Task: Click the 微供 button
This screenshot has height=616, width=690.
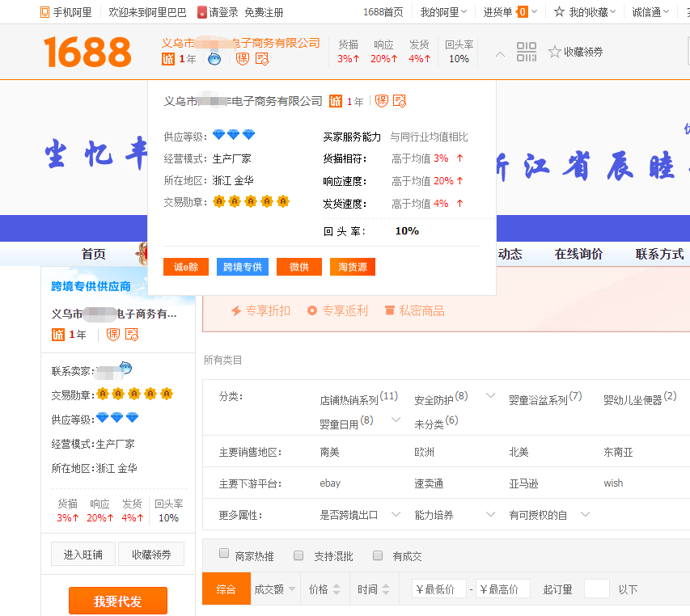Action: pyautogui.click(x=299, y=267)
